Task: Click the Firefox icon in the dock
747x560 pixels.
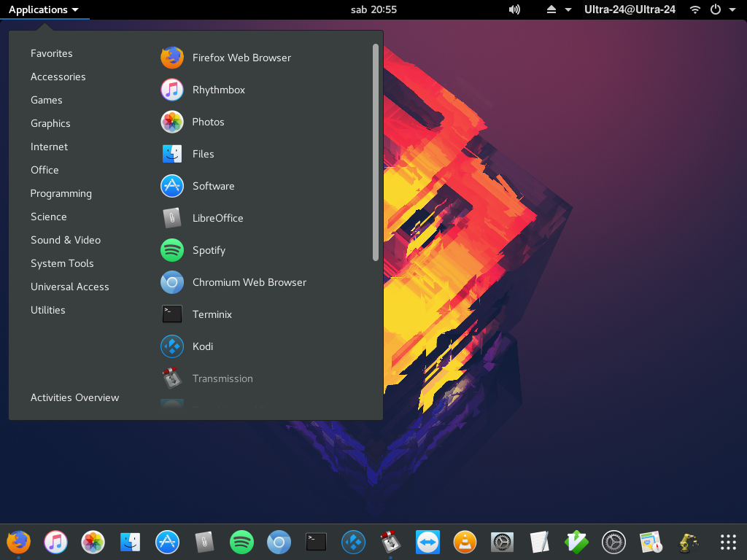Action: 18,542
